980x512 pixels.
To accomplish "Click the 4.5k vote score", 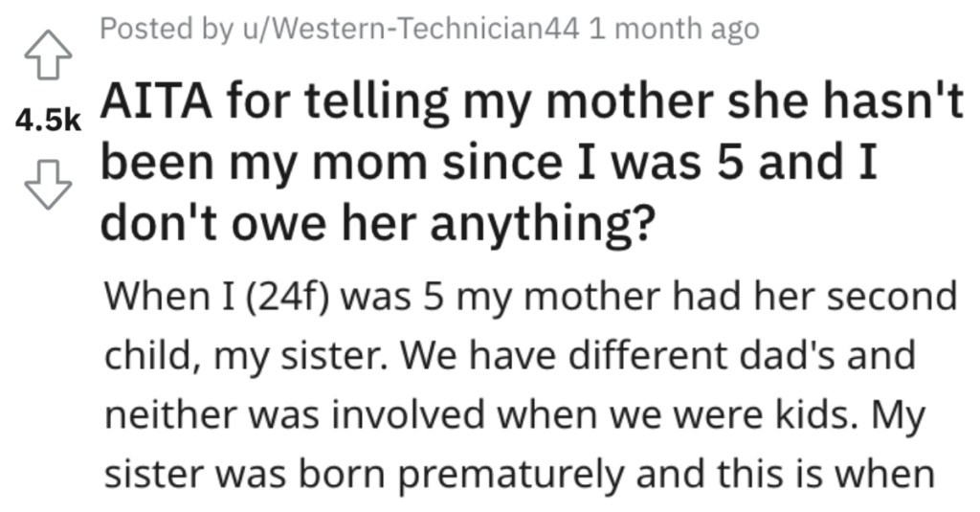I will (x=48, y=120).
